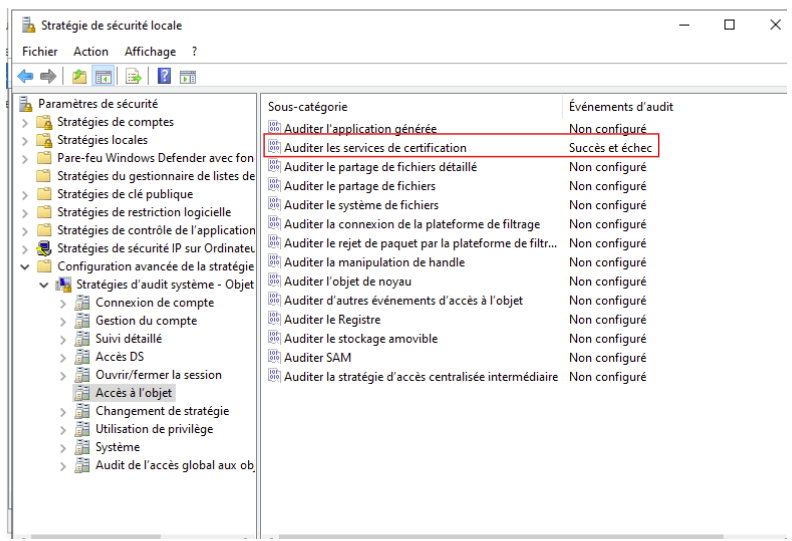792x541 pixels.
Task: Expand Pare-feu Windows Defender node
Action: pos(25,159)
